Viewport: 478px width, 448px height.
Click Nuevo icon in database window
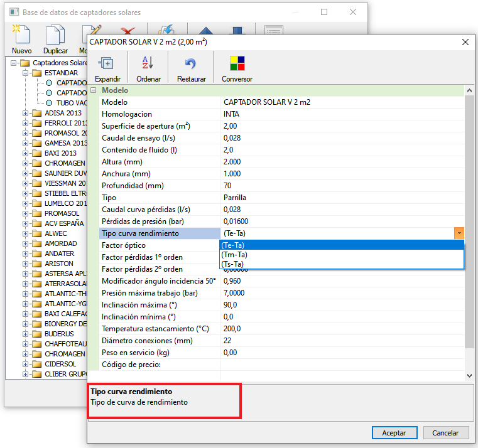(x=21, y=35)
